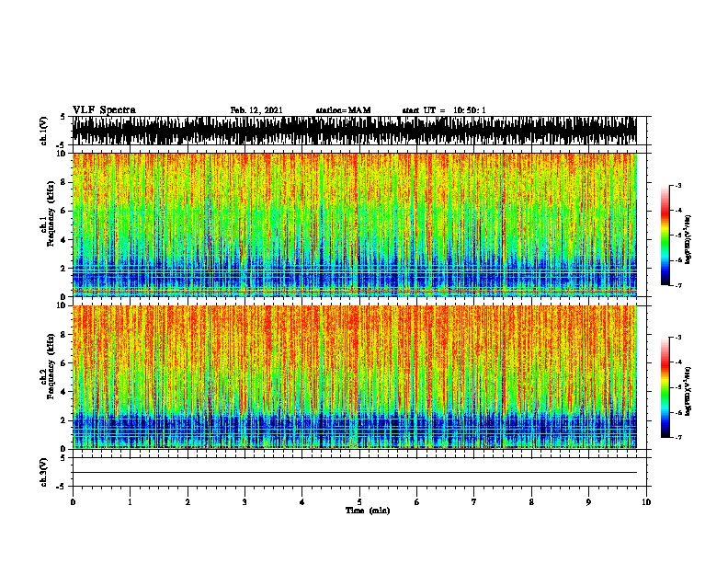Image resolution: width=728 pixels, height=563 pixels.
Task: Click the "-7" label on ch.1 color bar
Action: click(x=677, y=285)
